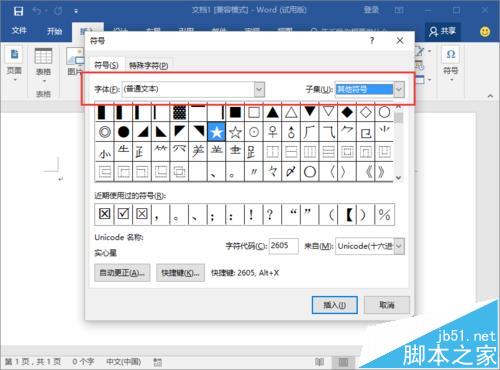Click the recent exclamation mark symbol

251,214
